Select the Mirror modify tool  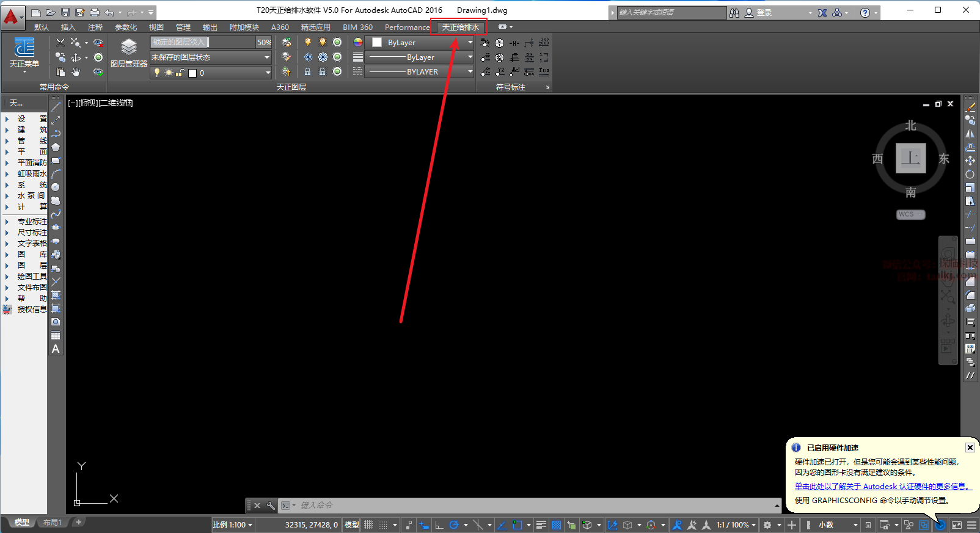(970, 134)
